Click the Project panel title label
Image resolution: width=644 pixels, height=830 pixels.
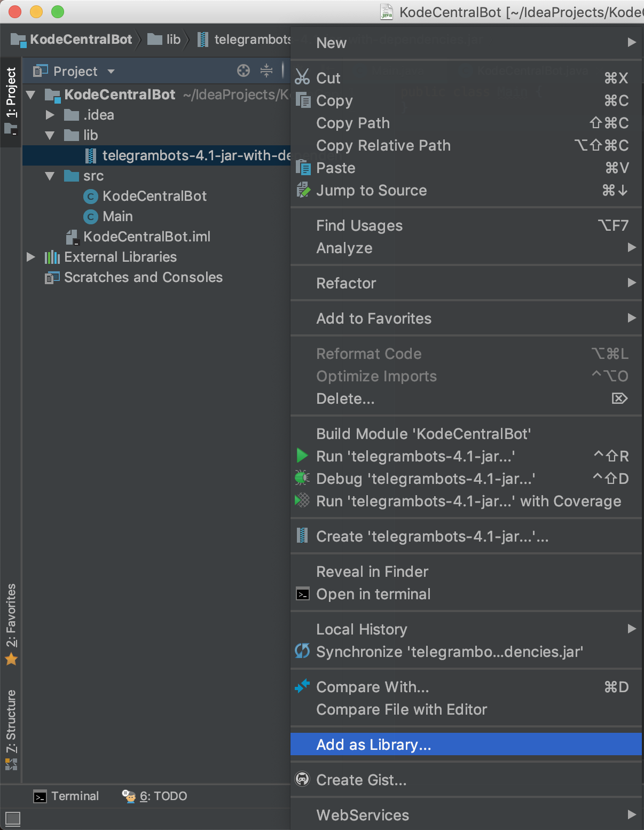pos(75,71)
